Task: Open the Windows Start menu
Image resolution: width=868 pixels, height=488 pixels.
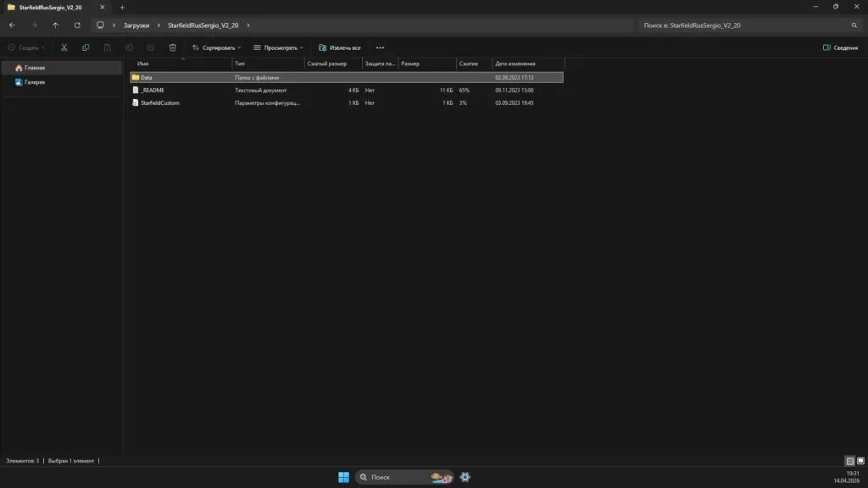Action: (344, 477)
